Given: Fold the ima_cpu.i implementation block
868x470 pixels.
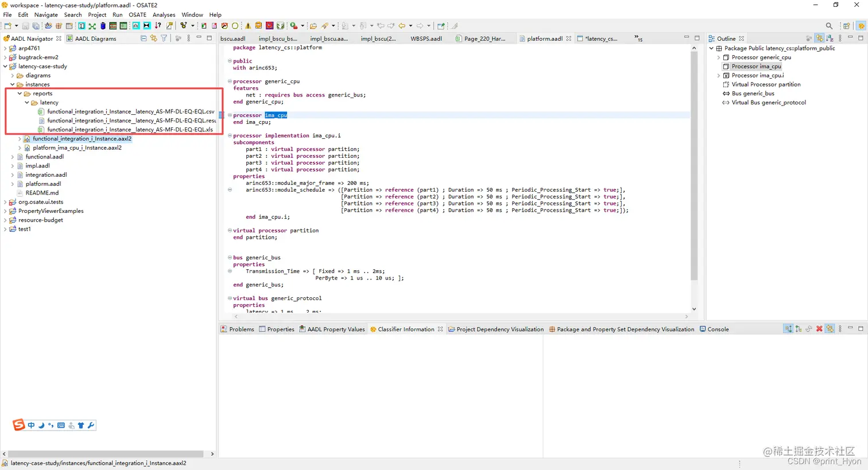Looking at the screenshot, I should [230, 135].
